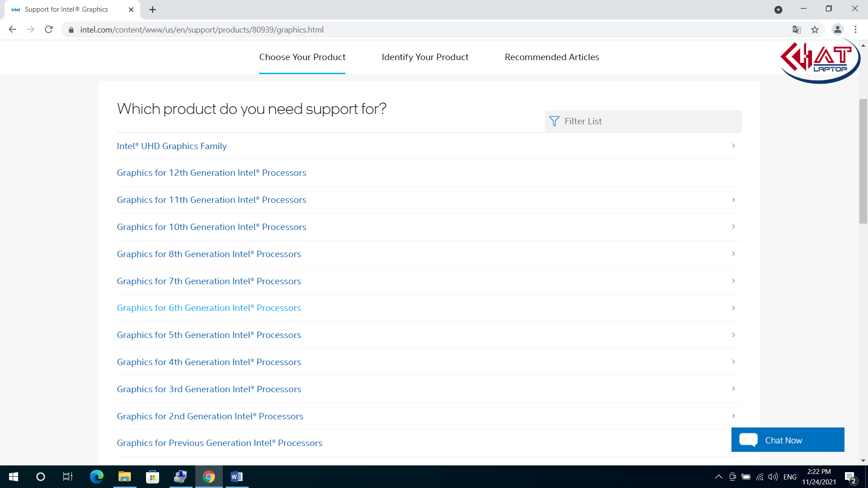Open Graphics for 5th Generation Intel Processors

coord(209,335)
